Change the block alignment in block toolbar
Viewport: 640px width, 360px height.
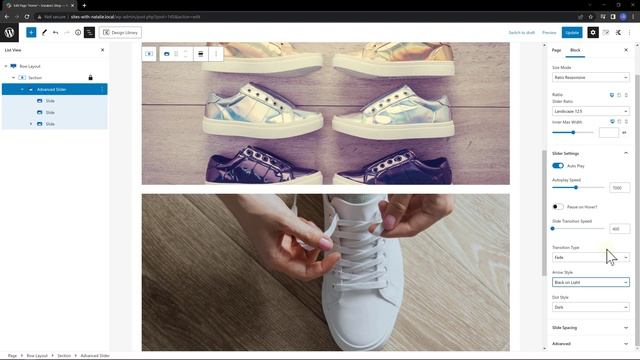click(200, 54)
